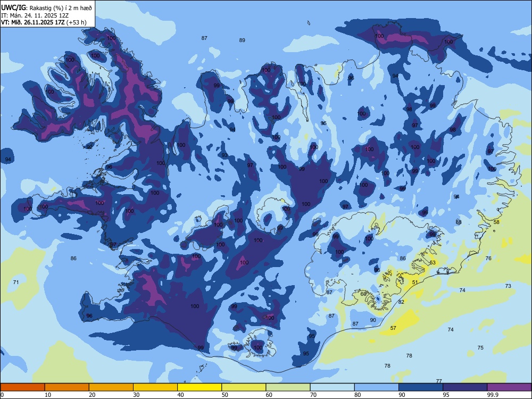Click the light blue 70–80 legend swatch
The image size is (532, 399).
(x=332, y=387)
